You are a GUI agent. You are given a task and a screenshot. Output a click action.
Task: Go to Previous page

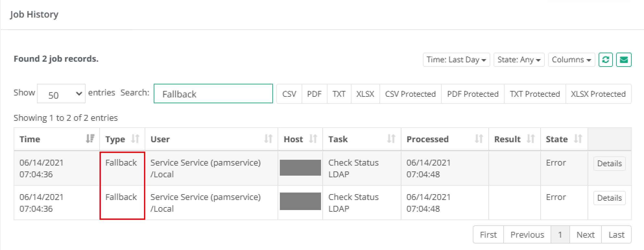pyautogui.click(x=527, y=234)
